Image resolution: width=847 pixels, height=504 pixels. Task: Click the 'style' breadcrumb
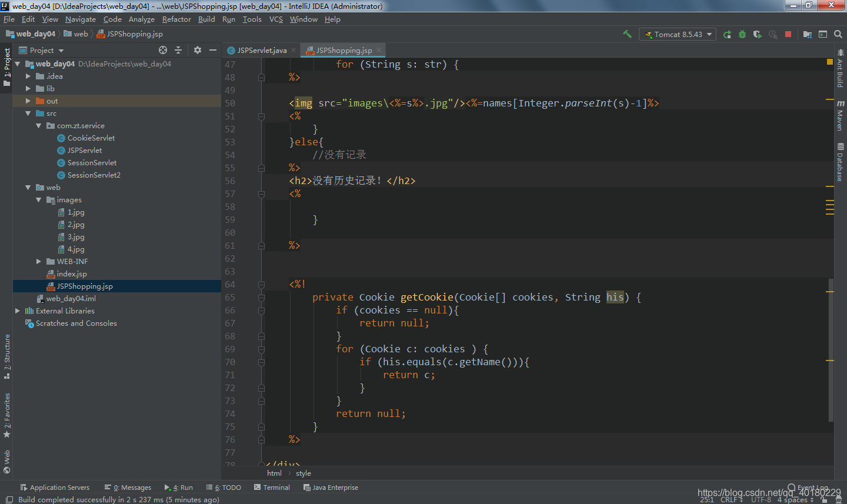(304, 473)
